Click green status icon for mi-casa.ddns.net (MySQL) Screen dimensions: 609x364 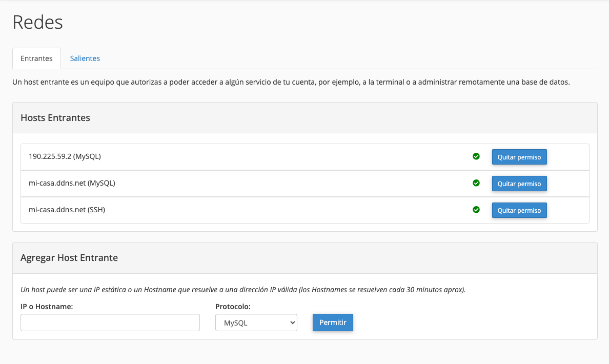coord(476,183)
